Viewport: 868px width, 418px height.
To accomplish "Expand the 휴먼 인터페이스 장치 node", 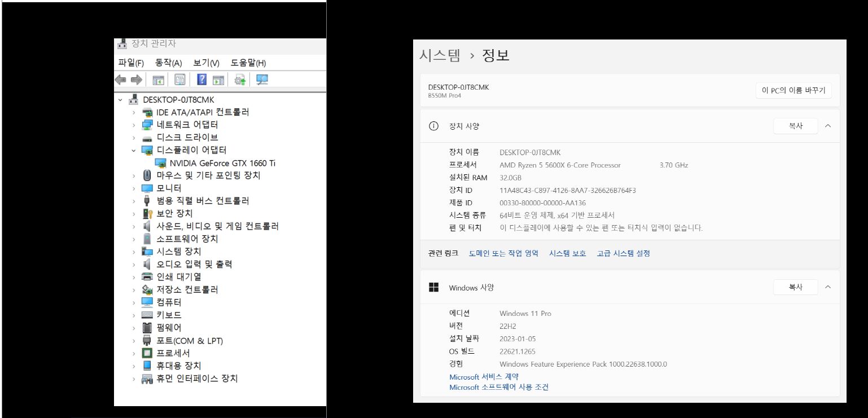I will 134,379.
